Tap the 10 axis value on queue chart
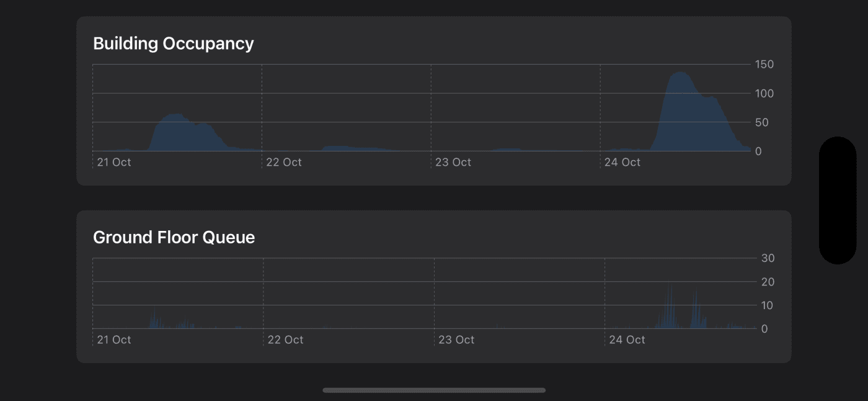868x401 pixels. coord(768,305)
